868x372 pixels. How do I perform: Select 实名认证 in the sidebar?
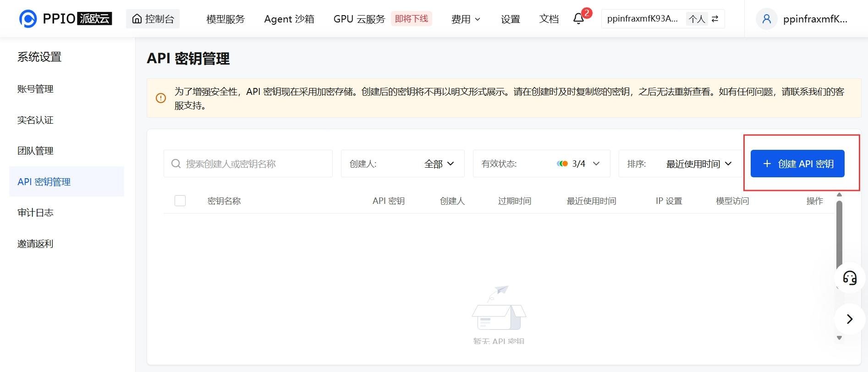(35, 120)
